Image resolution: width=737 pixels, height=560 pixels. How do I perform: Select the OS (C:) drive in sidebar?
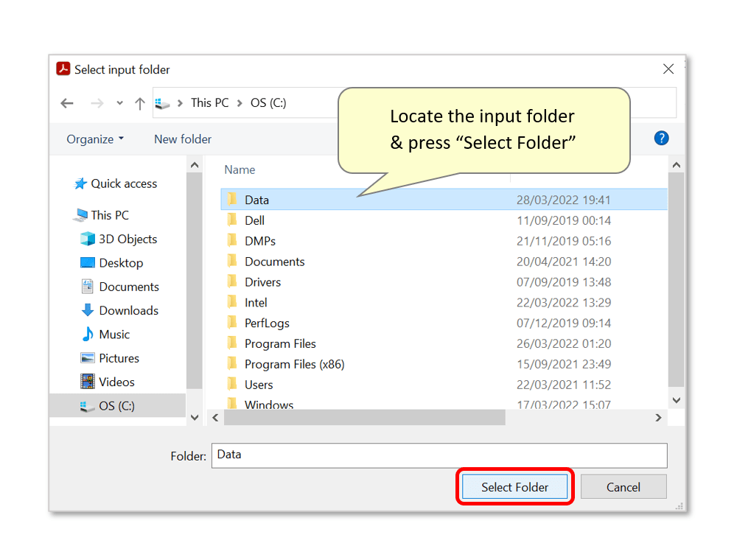[x=116, y=405]
